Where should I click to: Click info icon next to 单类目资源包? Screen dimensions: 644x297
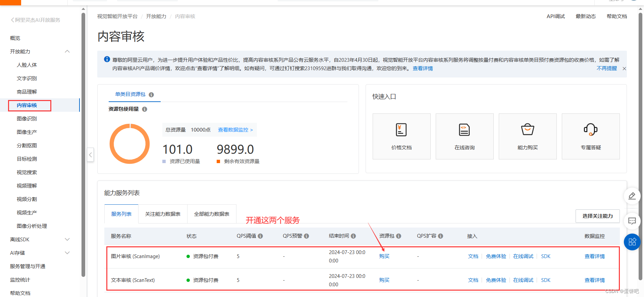(x=151, y=95)
